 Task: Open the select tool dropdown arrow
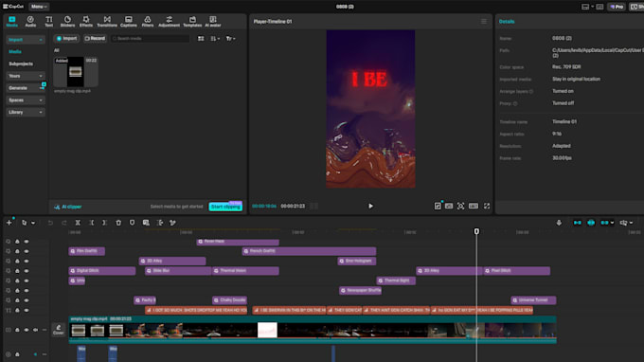pyautogui.click(x=33, y=223)
